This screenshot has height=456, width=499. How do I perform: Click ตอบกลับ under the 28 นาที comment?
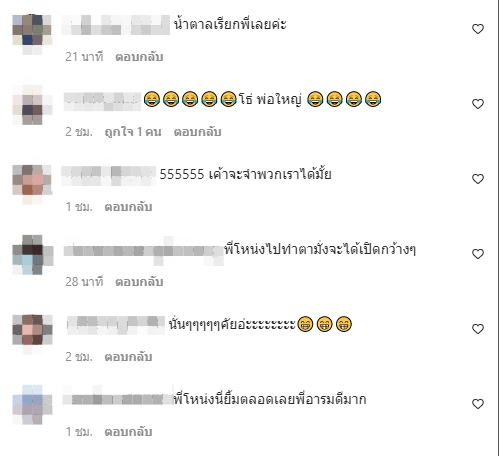click(139, 282)
